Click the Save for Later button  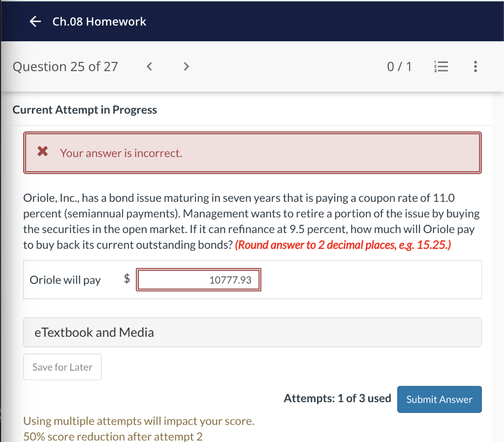point(62,367)
